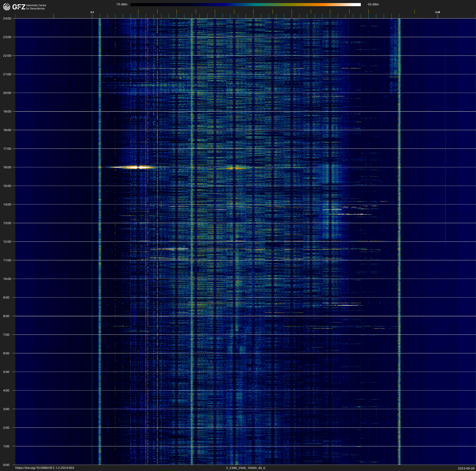Click the 24:00 time axis label
The height and width of the screenshot is (471, 476).
7,18
